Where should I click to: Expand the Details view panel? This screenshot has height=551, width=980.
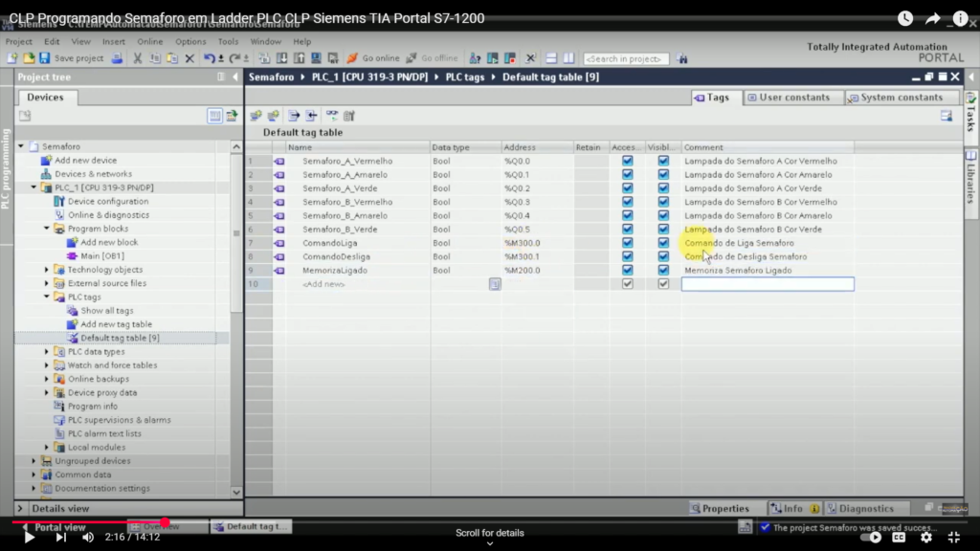pos(20,509)
